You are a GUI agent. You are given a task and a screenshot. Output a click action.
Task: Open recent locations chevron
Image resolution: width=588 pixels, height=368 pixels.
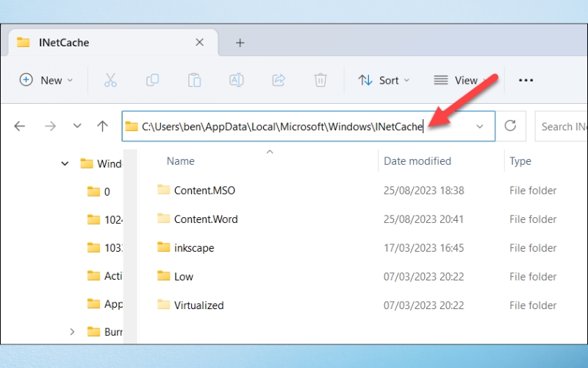77,127
